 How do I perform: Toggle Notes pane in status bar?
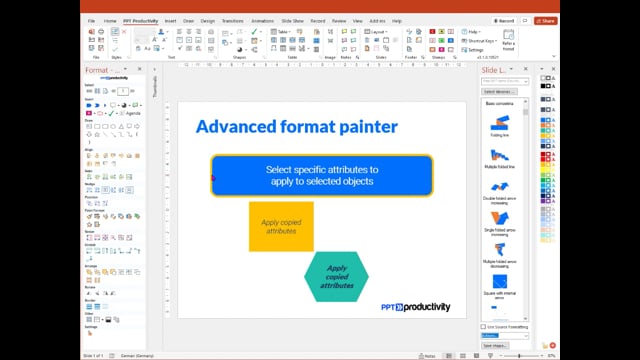pos(427,356)
